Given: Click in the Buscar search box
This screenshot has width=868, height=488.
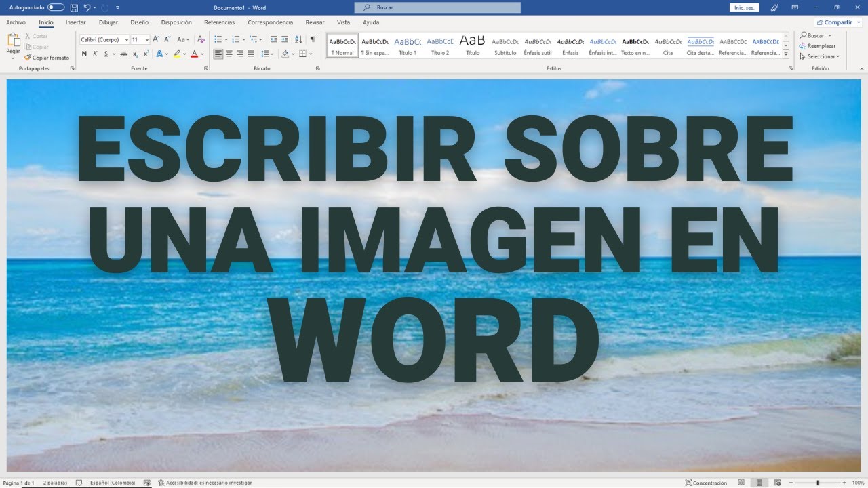Looking at the screenshot, I should pyautogui.click(x=437, y=7).
